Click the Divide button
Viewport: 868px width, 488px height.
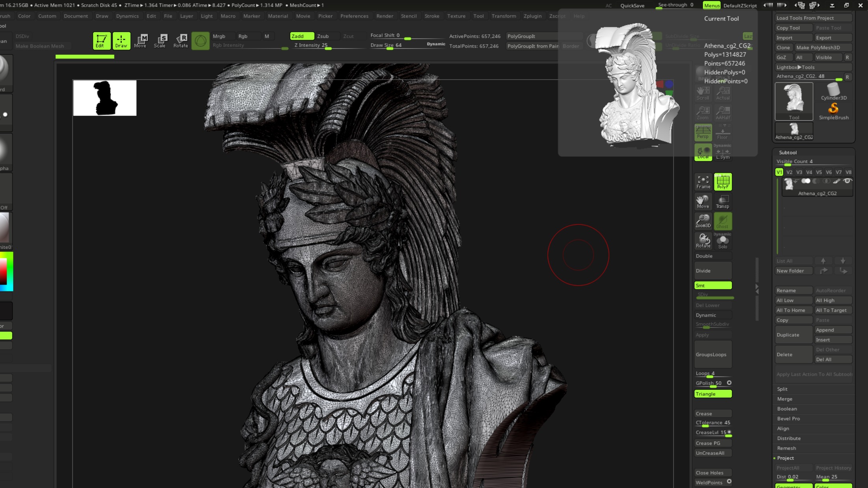click(x=713, y=271)
